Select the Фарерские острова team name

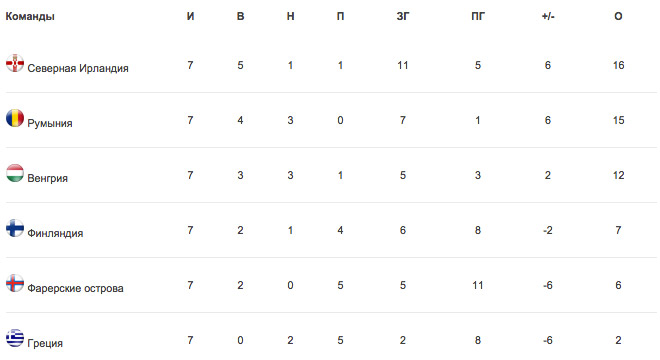click(x=75, y=288)
